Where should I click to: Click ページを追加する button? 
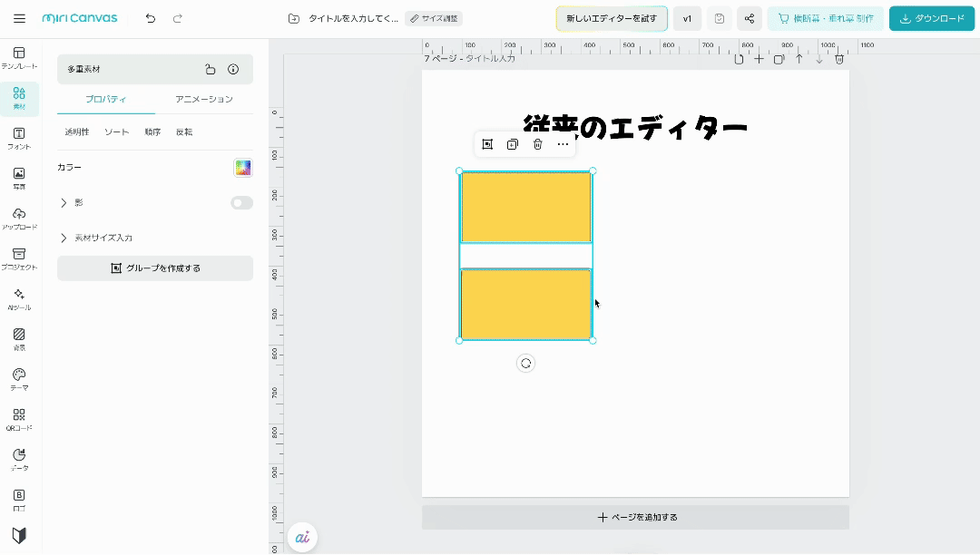click(x=635, y=518)
